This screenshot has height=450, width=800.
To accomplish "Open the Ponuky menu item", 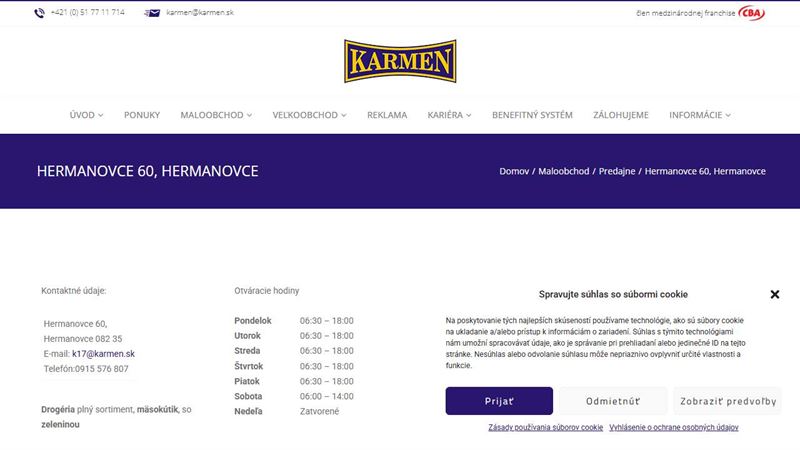I will 142,115.
